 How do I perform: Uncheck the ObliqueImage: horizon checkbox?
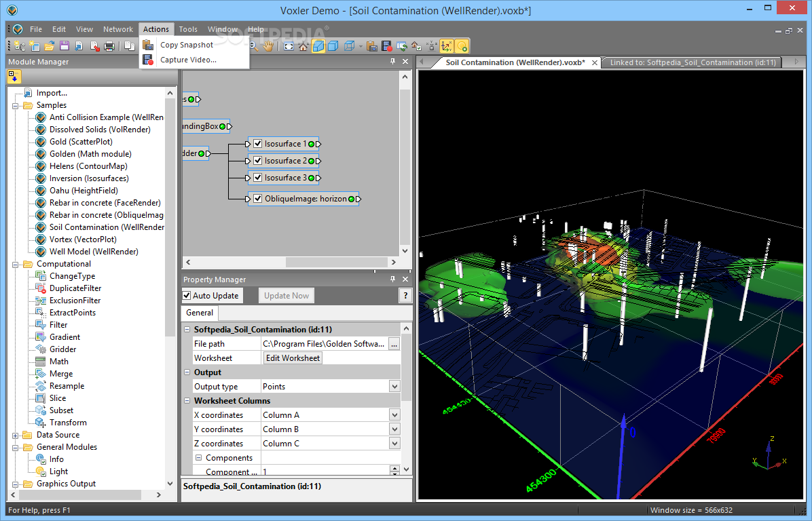coord(257,198)
